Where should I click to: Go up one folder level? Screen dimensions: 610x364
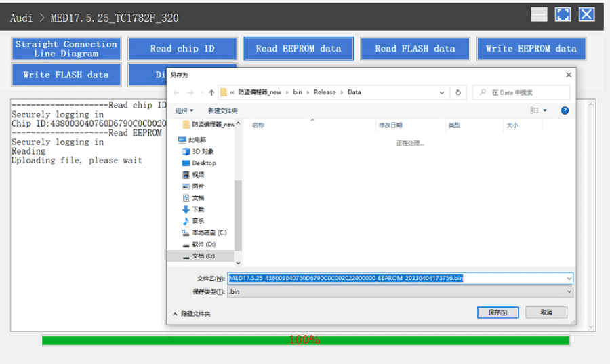[x=211, y=92]
